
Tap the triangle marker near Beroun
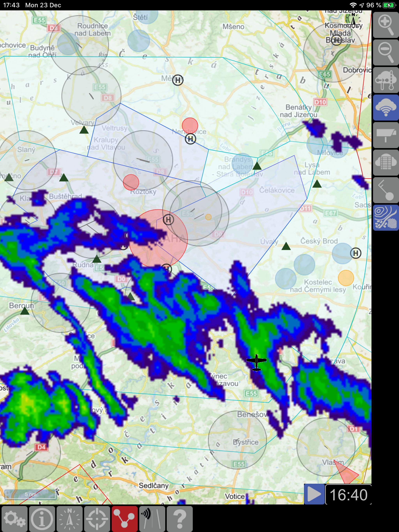tap(25, 311)
